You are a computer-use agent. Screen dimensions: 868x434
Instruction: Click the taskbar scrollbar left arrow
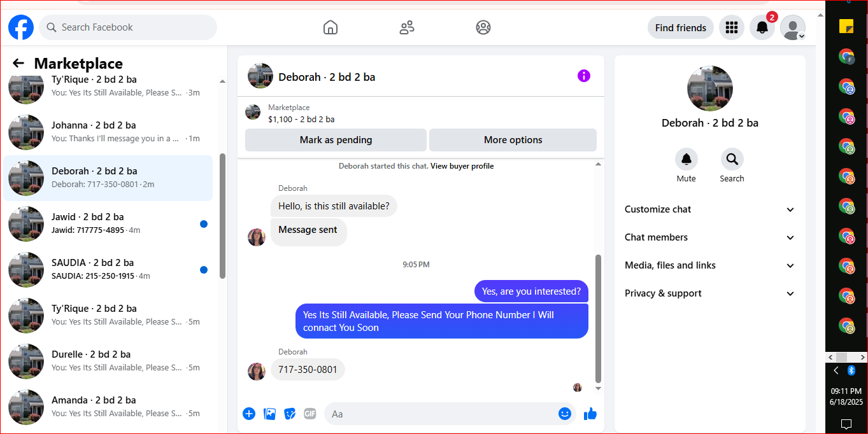[830, 357]
